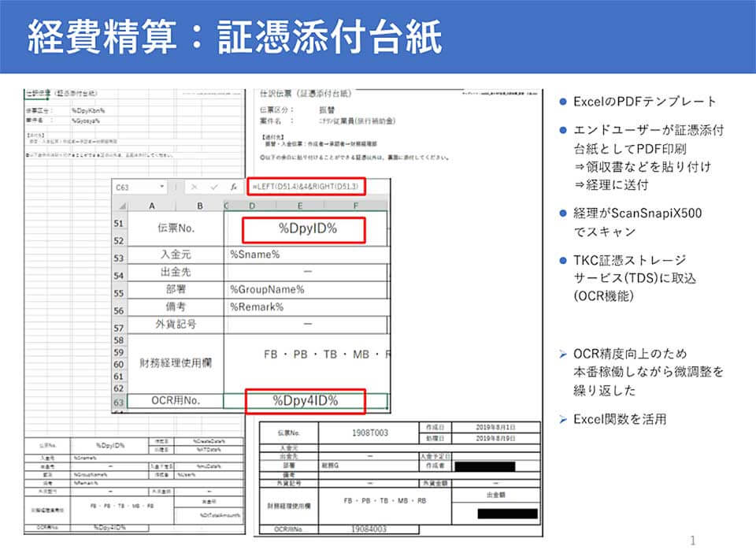
Task: Open the Insert Function fx icon
Action: pyautogui.click(x=233, y=187)
